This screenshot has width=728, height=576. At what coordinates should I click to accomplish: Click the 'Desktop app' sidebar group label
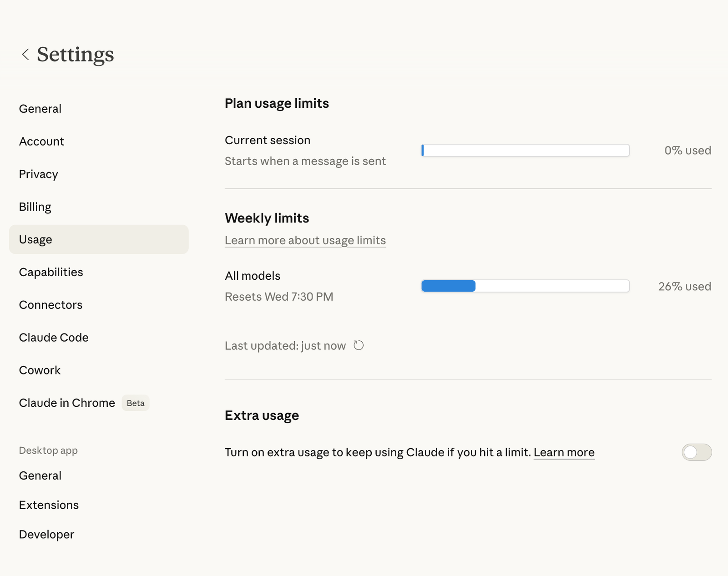[x=48, y=450]
